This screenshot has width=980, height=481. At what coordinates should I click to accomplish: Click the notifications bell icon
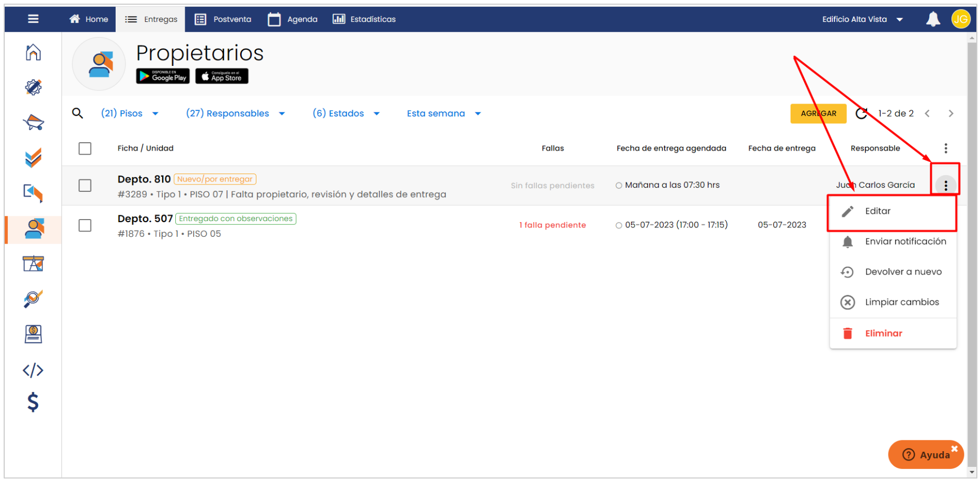click(x=933, y=19)
